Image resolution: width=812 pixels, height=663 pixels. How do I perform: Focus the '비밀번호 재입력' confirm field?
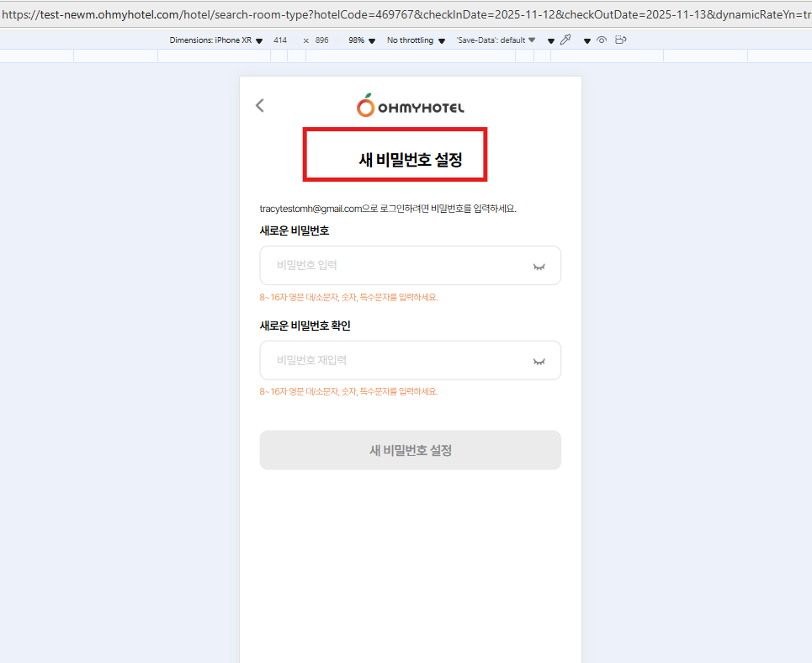410,360
